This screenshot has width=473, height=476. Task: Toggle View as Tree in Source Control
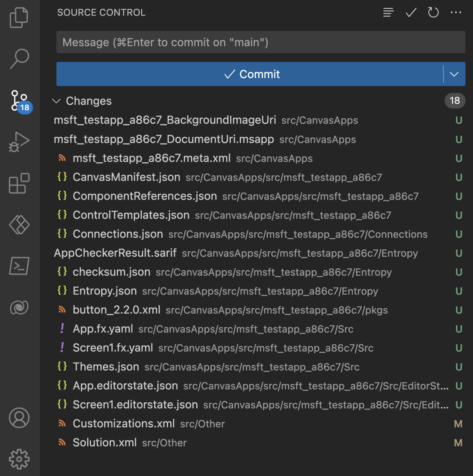coord(387,12)
